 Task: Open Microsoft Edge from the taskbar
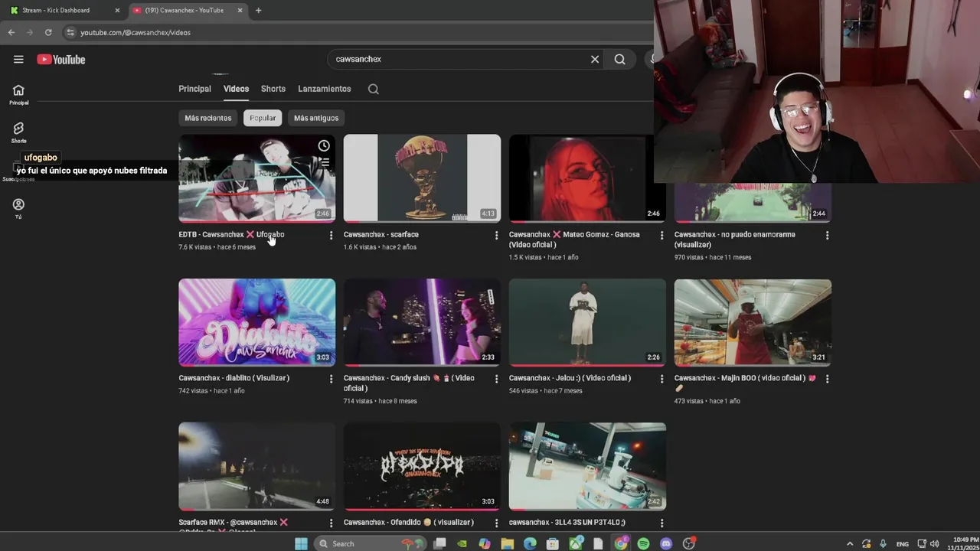coord(530,543)
